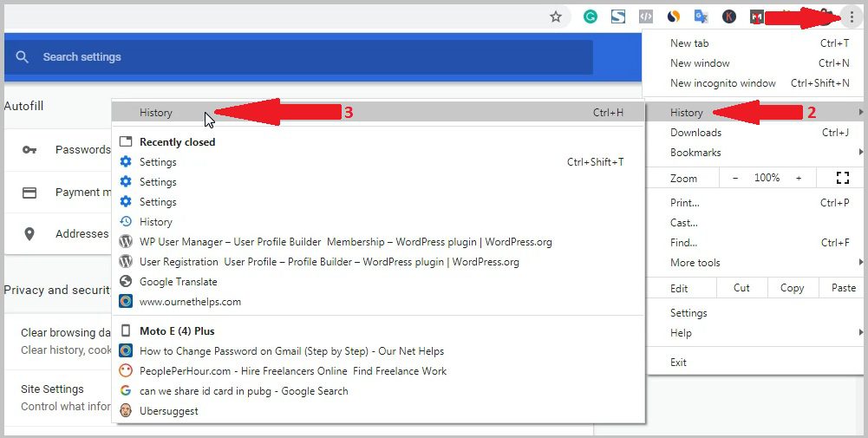Toggle fullscreen mode icon in Zoom row
868x438 pixels.
coord(843,178)
